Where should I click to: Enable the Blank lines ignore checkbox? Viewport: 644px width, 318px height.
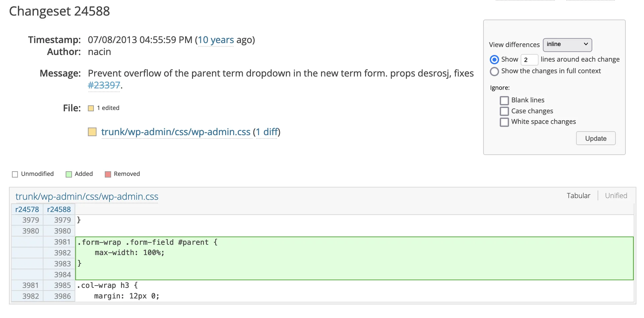(x=504, y=100)
